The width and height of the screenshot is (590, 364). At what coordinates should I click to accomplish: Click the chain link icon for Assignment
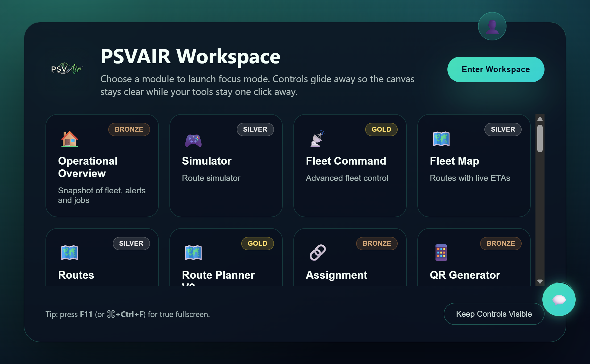(x=318, y=253)
